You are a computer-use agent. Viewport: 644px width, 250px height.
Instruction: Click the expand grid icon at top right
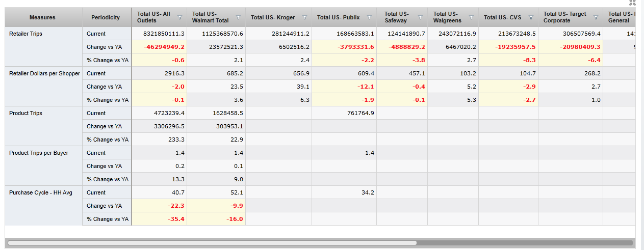(x=632, y=3)
